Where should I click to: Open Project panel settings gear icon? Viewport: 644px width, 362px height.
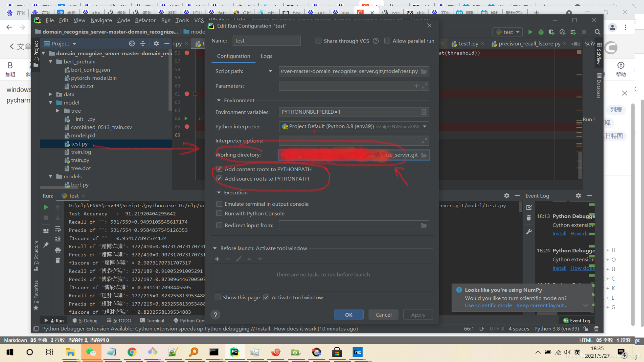coord(156,44)
